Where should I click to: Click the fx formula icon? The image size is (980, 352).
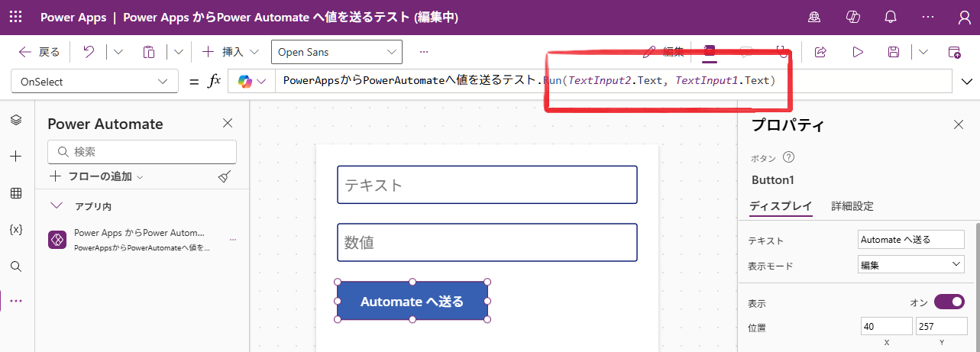coord(215,82)
